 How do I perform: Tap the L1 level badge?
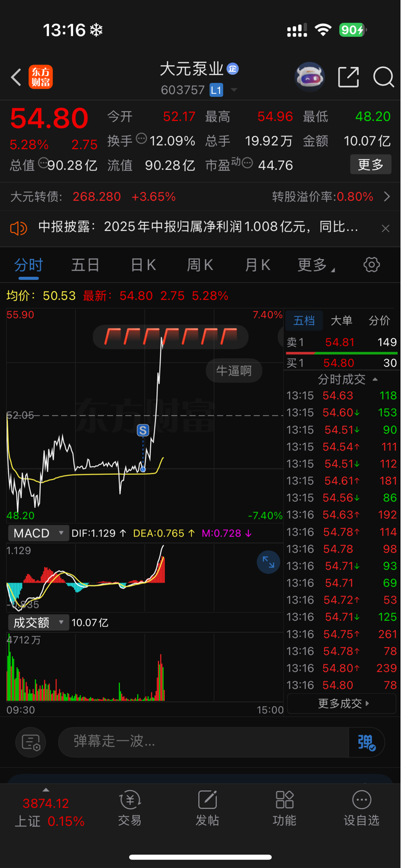pyautogui.click(x=216, y=90)
